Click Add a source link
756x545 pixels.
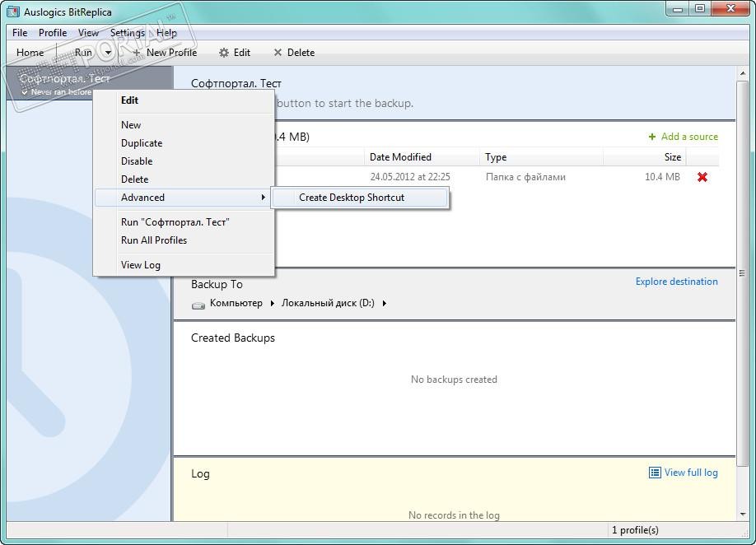point(689,137)
